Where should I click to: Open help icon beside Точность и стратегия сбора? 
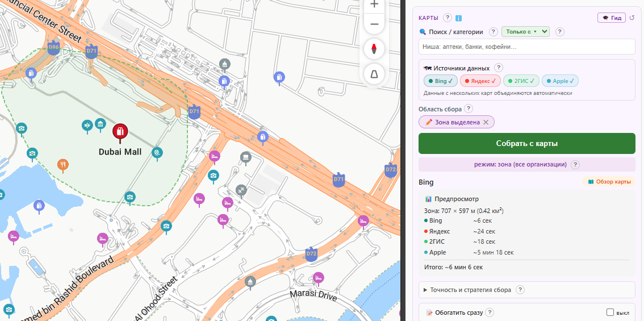[x=520, y=290]
